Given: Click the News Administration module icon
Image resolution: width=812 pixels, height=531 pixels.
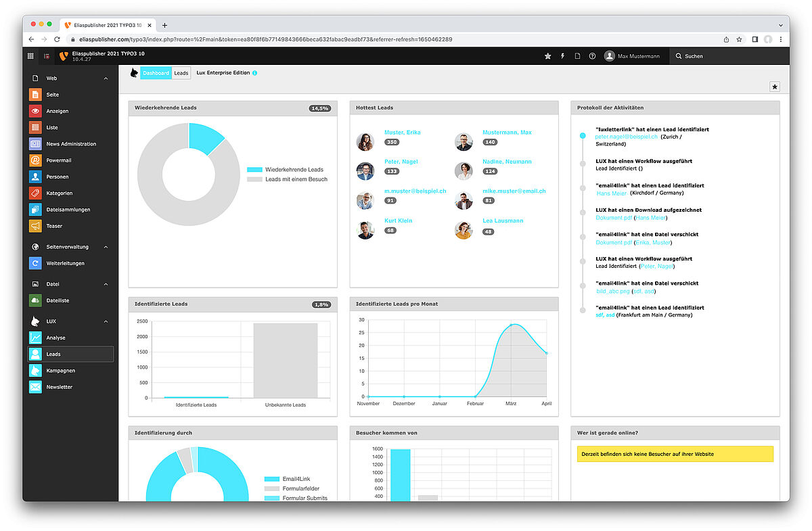Looking at the screenshot, I should pos(35,144).
